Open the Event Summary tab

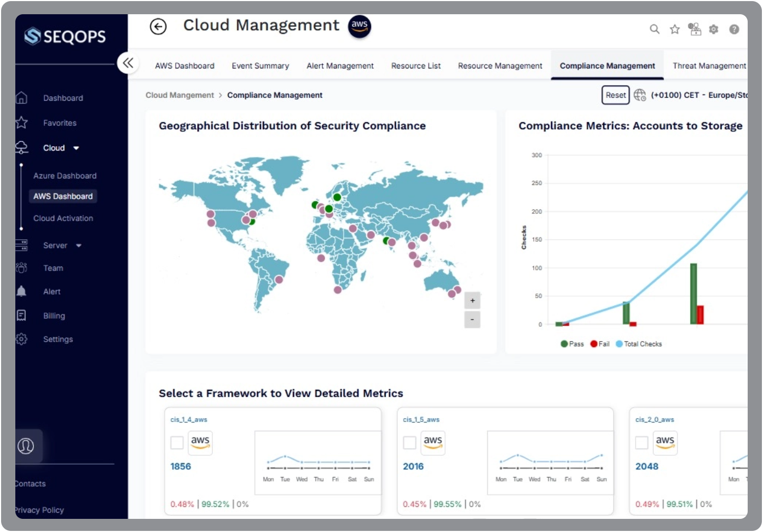[x=261, y=66]
